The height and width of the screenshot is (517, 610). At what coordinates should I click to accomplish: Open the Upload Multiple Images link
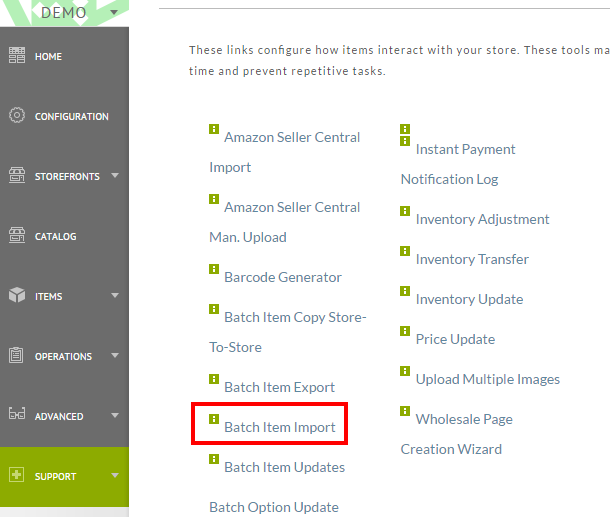point(487,379)
